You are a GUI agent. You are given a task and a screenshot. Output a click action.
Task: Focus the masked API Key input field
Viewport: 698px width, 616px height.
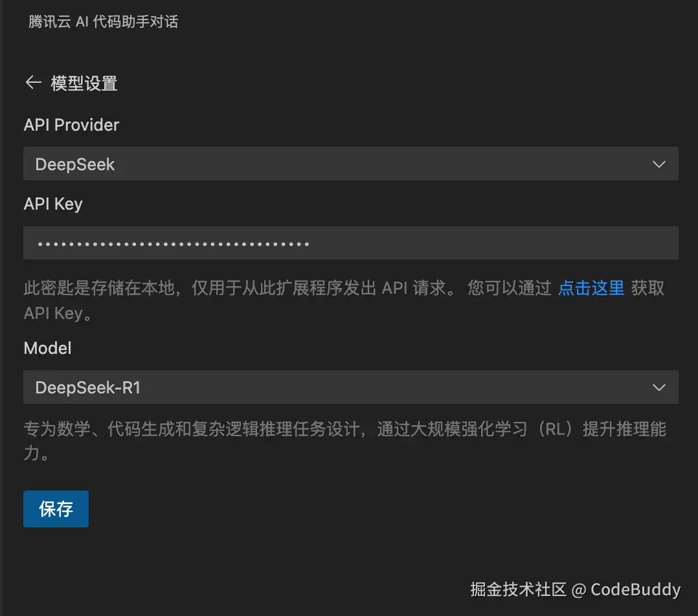351,243
